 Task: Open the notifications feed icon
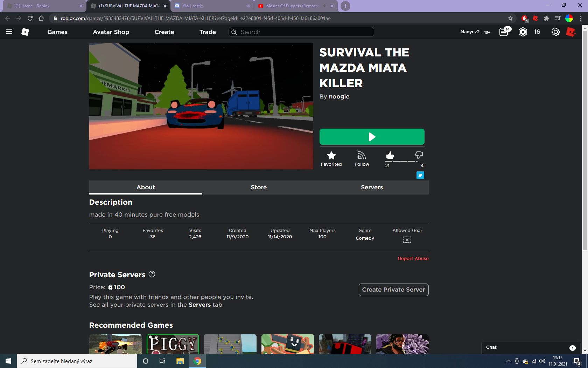[504, 32]
